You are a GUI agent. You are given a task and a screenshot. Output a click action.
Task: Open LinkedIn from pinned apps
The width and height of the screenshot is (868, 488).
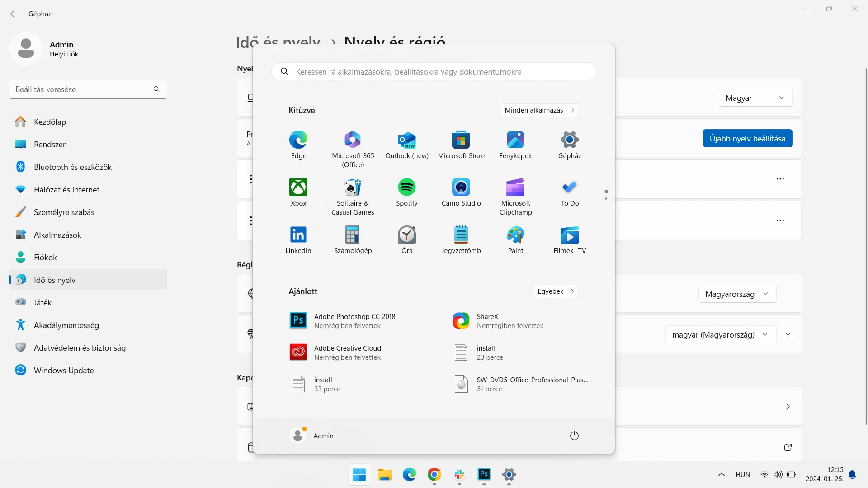[x=298, y=235]
